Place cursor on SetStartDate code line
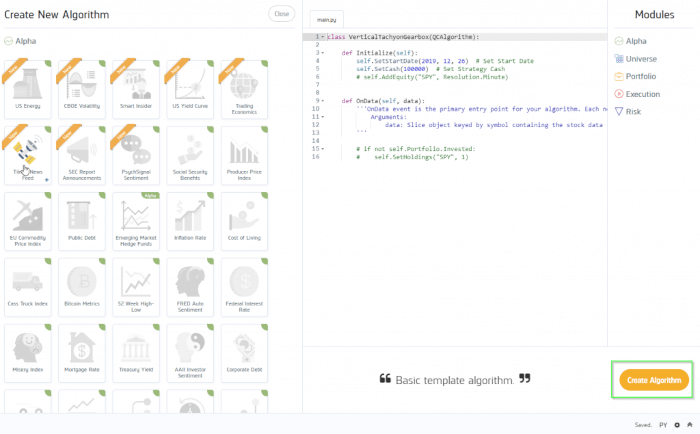 (x=445, y=61)
